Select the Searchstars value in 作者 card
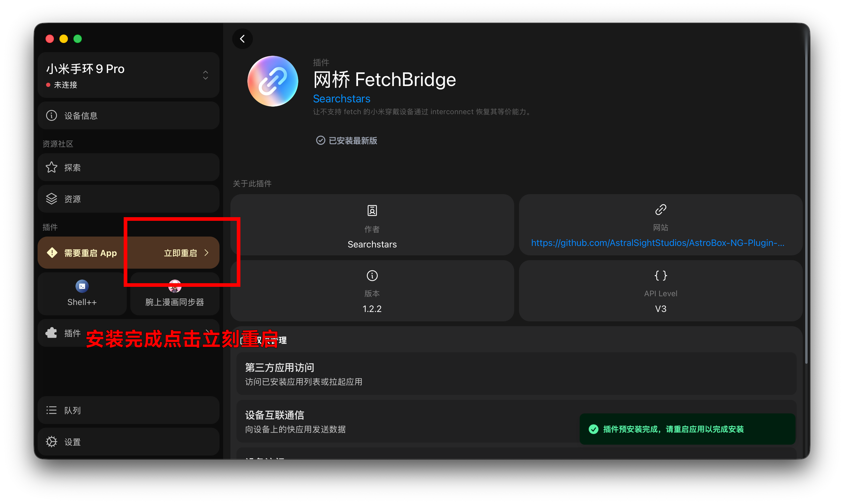844x504 pixels. click(x=372, y=244)
